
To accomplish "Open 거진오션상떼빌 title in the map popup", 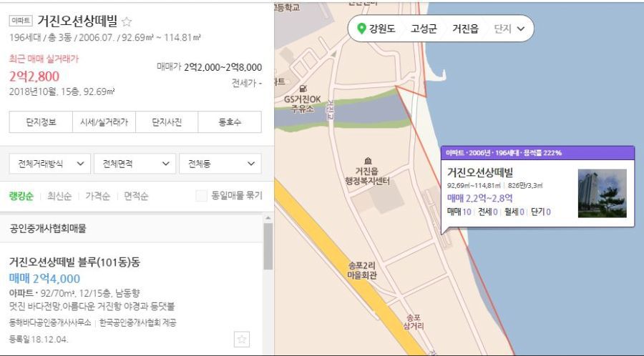I will pos(479,172).
